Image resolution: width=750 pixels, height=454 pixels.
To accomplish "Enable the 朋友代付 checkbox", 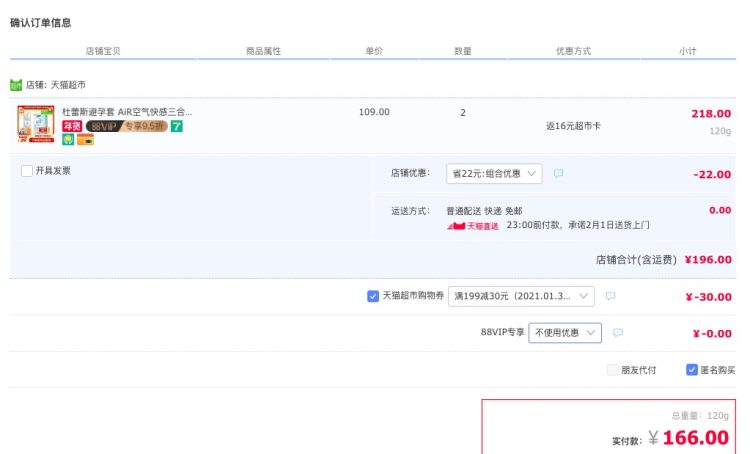I will pos(612,370).
